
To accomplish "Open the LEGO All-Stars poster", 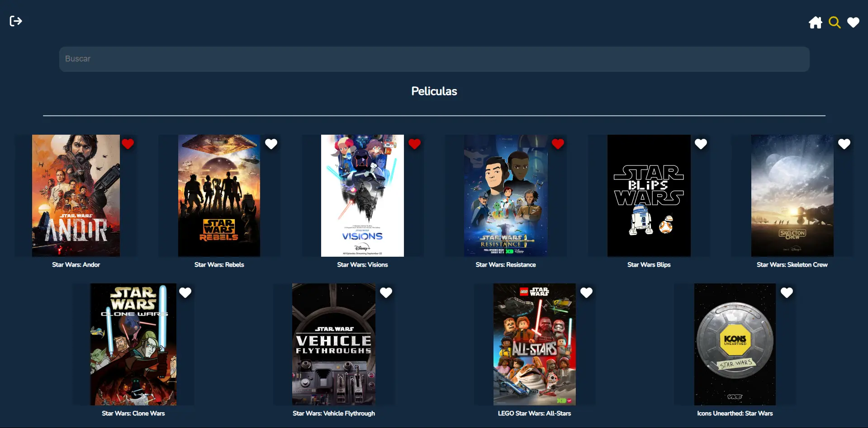I will tap(535, 344).
